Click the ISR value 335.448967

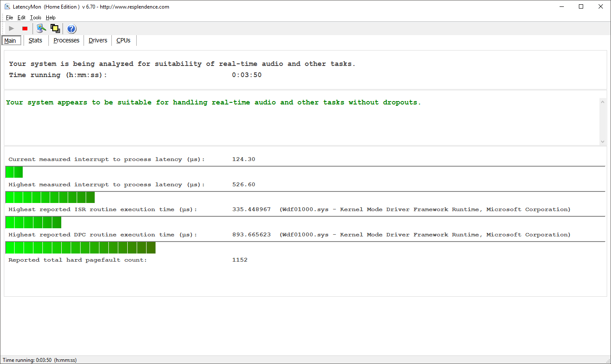coord(252,209)
